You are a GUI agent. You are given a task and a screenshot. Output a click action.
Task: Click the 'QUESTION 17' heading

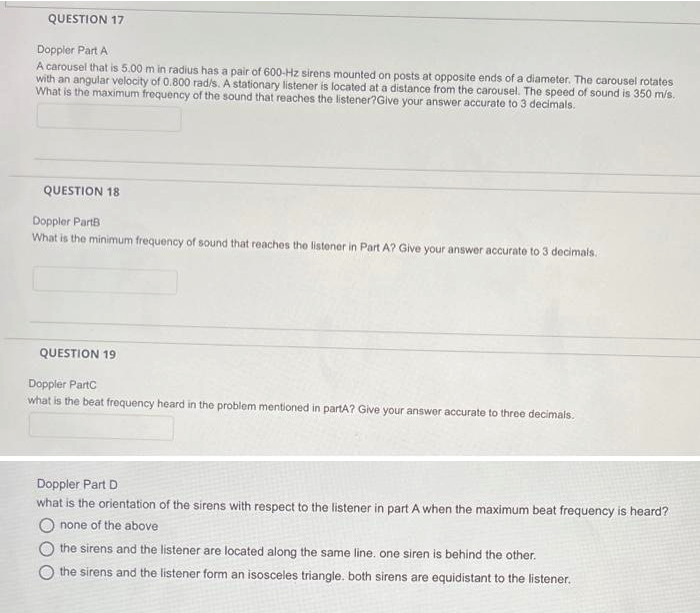point(86,19)
